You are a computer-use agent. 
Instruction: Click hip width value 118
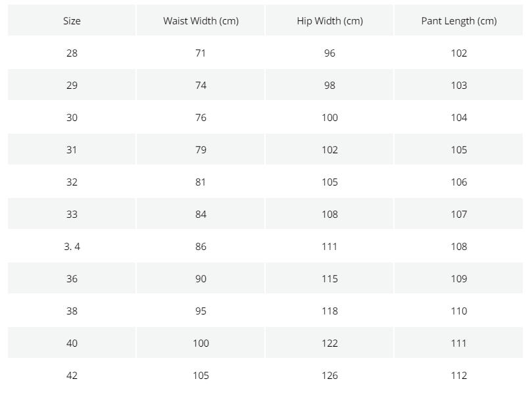329,311
